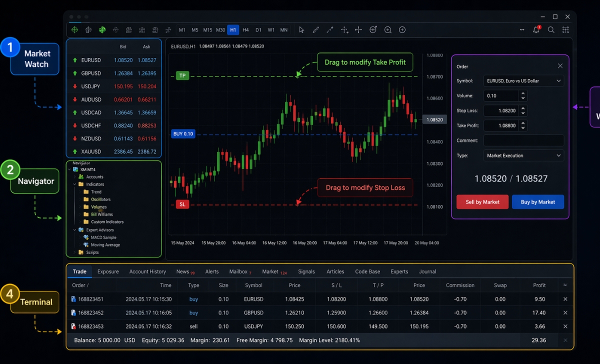This screenshot has height=364, width=600.
Task: Click the Sell by Market button
Action: (482, 201)
